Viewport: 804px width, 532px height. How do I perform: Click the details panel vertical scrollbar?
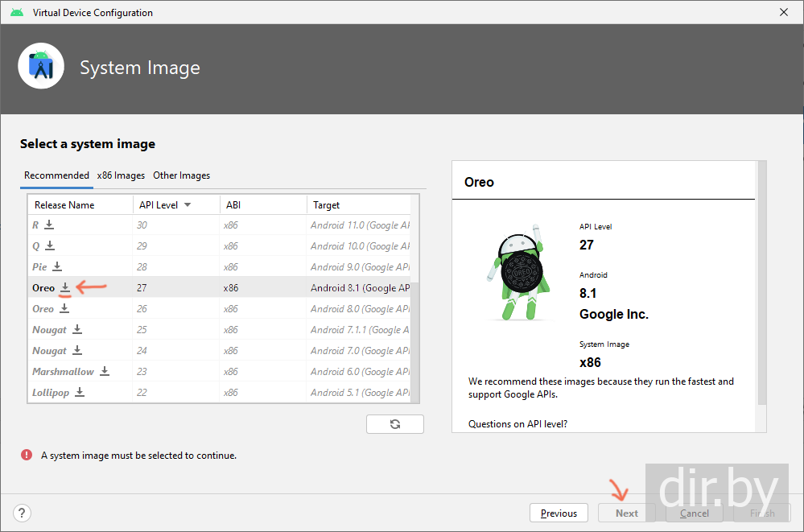pyautogui.click(x=761, y=282)
